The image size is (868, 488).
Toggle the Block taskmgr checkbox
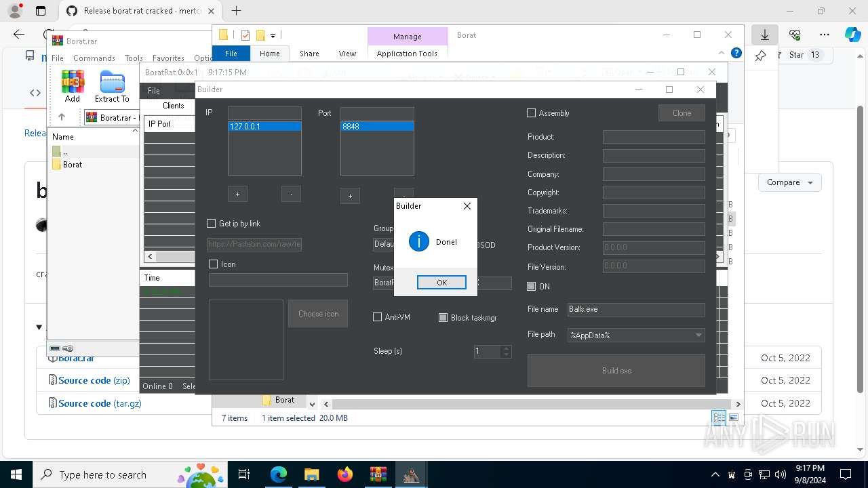click(443, 317)
